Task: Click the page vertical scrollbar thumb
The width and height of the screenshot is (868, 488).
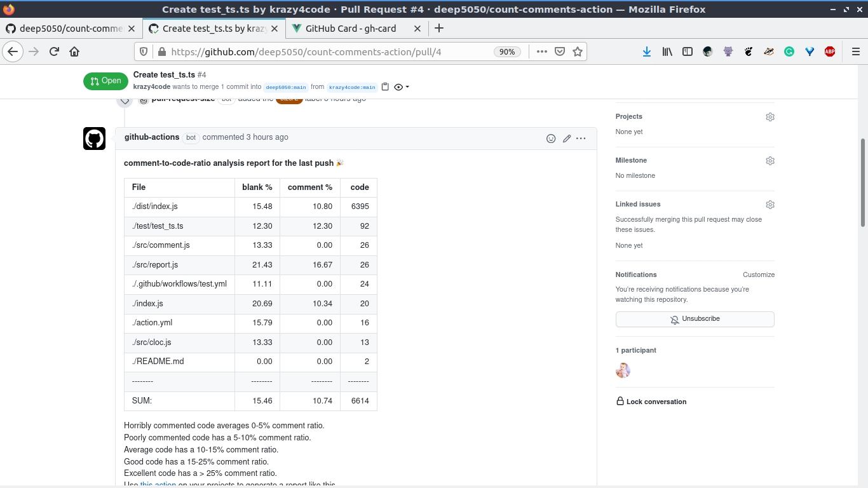Action: point(863,182)
